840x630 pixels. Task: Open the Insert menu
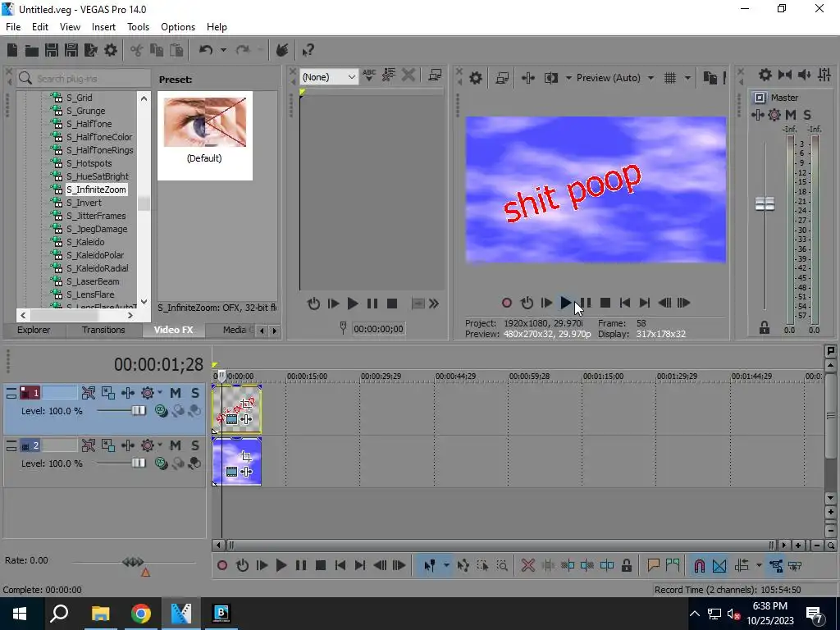103,27
